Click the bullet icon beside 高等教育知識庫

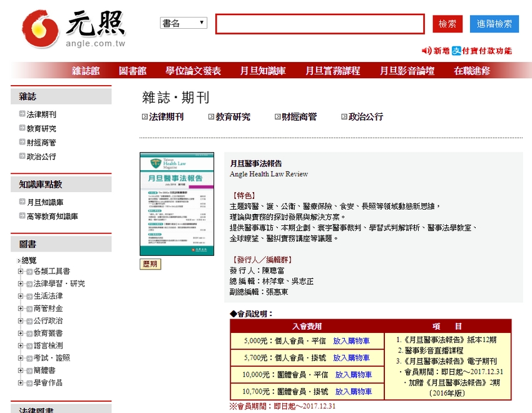pos(22,216)
